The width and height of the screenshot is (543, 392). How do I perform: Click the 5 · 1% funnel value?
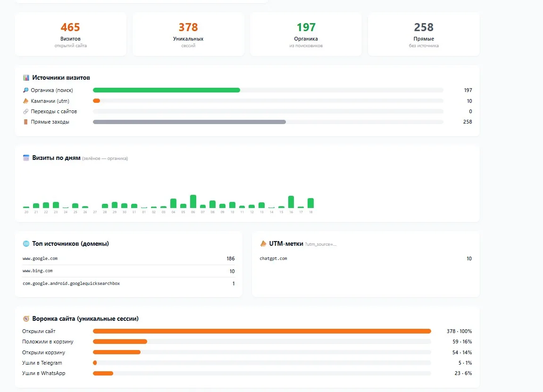pyautogui.click(x=465, y=363)
